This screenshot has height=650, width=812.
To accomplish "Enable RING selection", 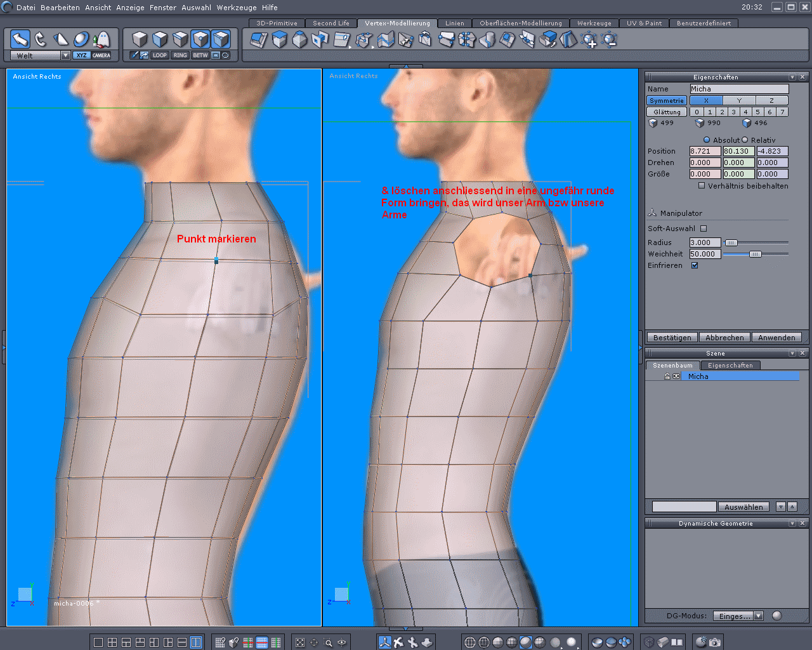I will 180,55.
